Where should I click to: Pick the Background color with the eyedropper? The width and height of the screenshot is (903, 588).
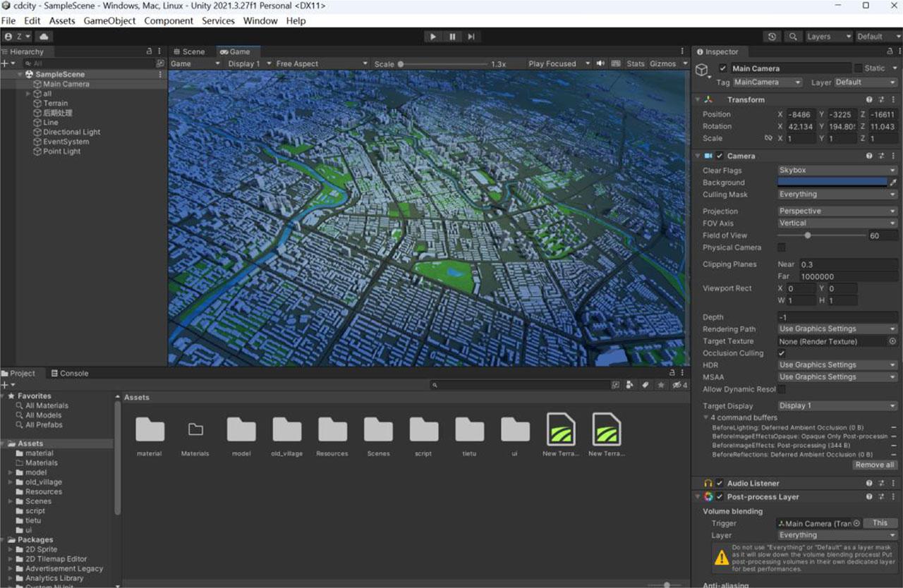(x=893, y=183)
